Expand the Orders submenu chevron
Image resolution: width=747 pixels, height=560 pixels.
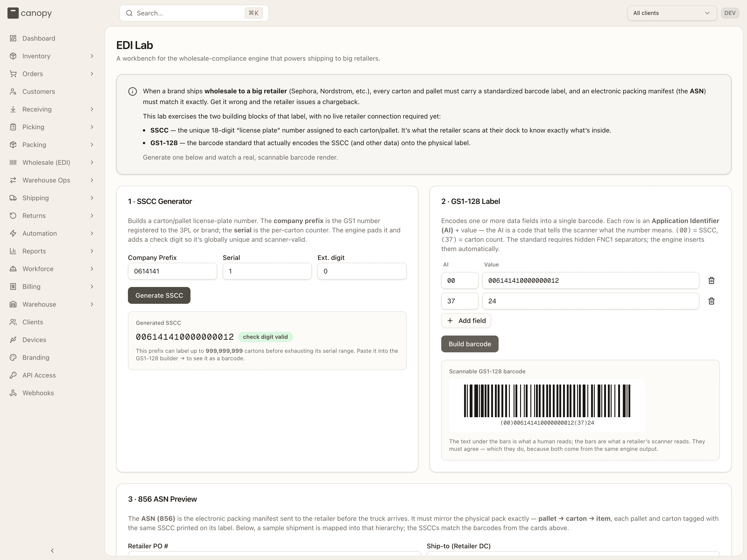pyautogui.click(x=92, y=74)
